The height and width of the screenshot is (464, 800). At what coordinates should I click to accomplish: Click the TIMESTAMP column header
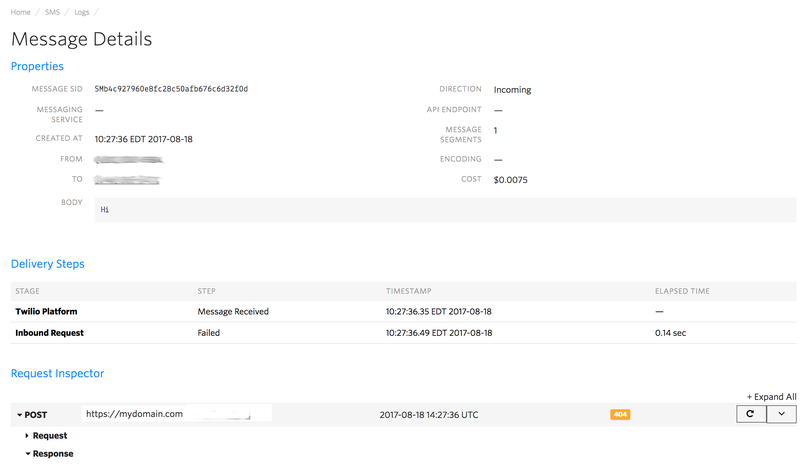pyautogui.click(x=408, y=291)
